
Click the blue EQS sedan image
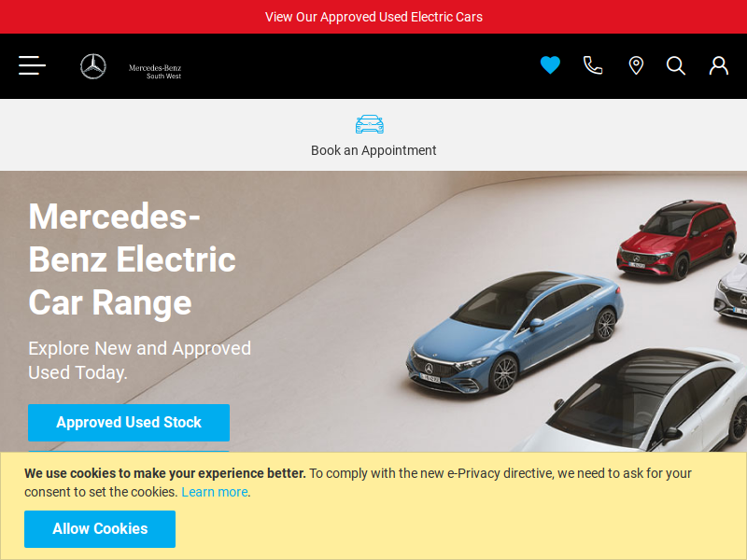514,332
